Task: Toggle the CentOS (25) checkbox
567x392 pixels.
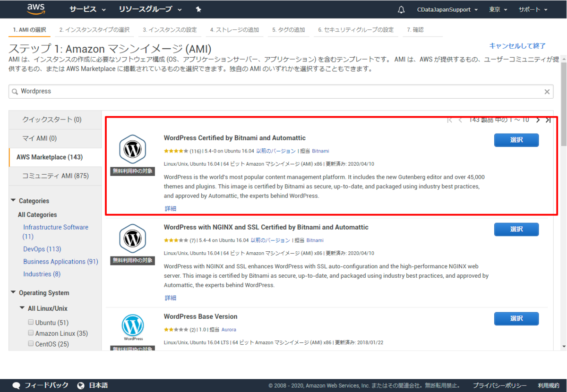Action: coord(31,344)
